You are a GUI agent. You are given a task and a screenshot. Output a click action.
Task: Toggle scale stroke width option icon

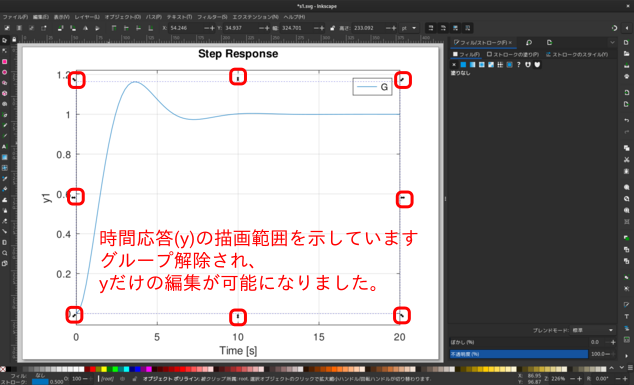[431, 28]
